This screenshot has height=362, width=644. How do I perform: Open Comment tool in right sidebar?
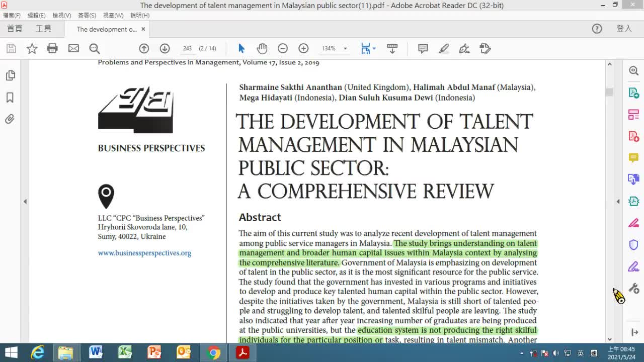634,158
